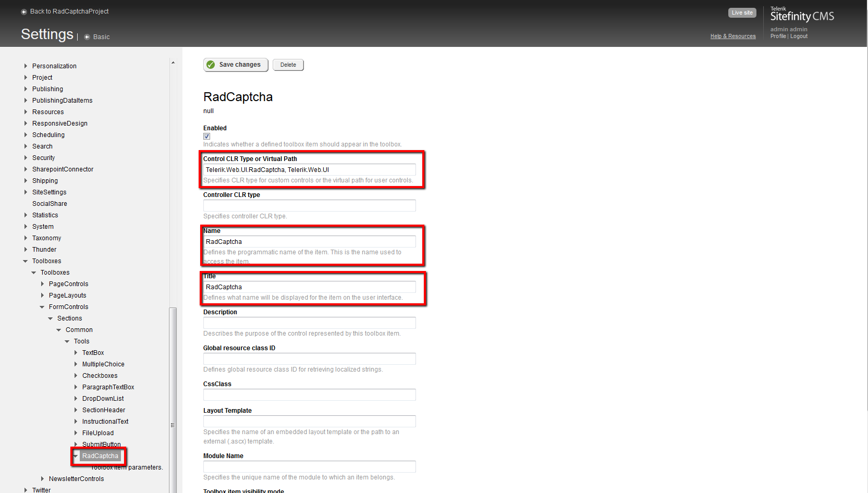Viewport: 868px width, 493px height.
Task: Select SocialShare in the settings tree
Action: (x=50, y=204)
